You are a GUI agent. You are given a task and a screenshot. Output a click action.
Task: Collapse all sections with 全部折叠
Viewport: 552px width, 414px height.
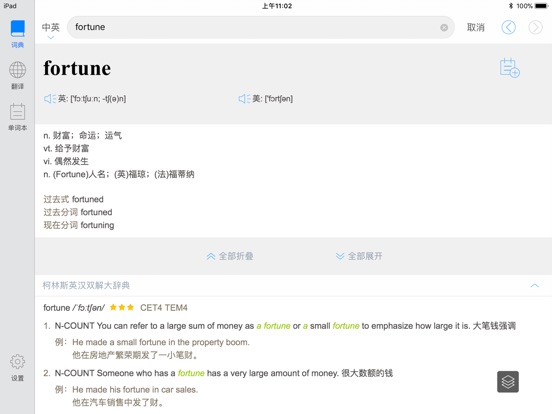coord(230,256)
